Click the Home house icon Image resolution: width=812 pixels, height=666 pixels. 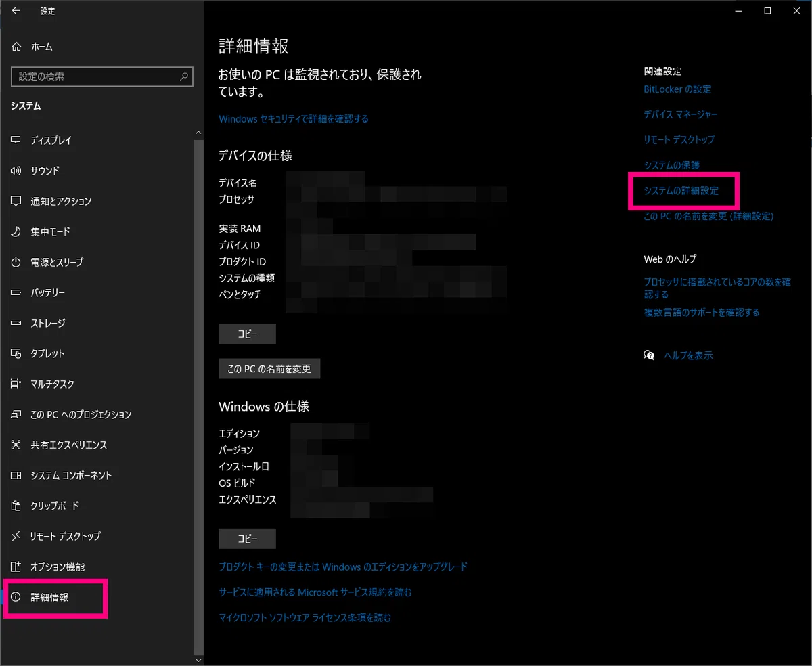coord(17,47)
